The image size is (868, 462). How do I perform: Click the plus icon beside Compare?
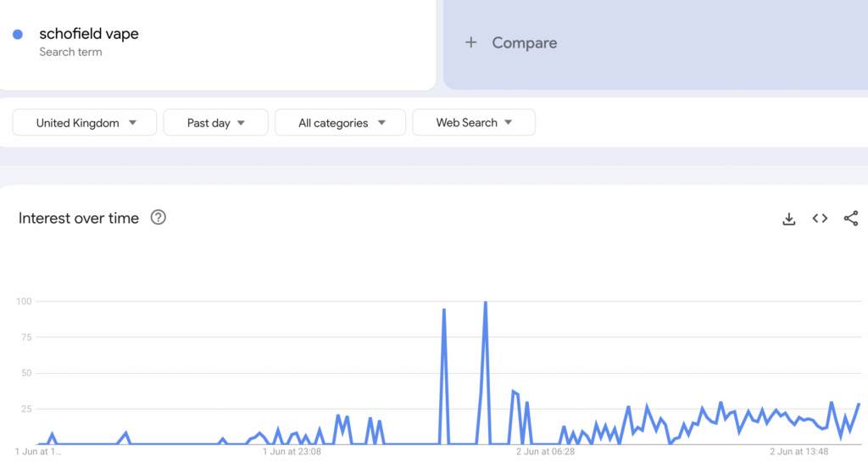(471, 42)
